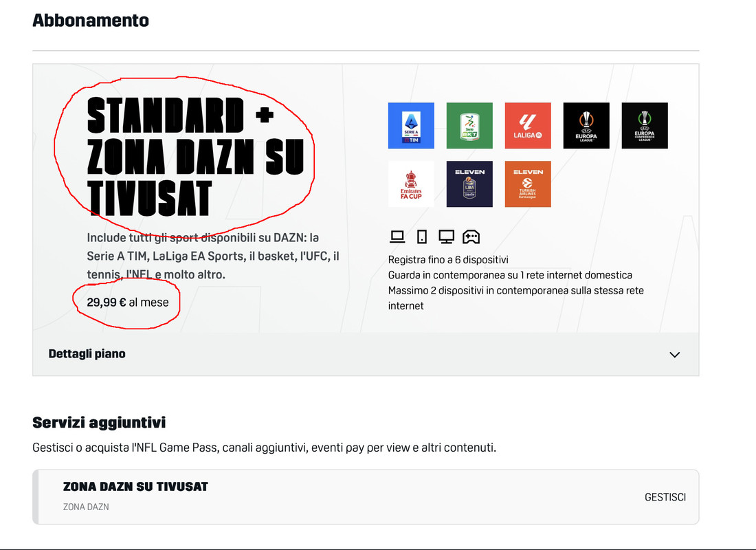Click the smartphone device icon

coord(422,236)
